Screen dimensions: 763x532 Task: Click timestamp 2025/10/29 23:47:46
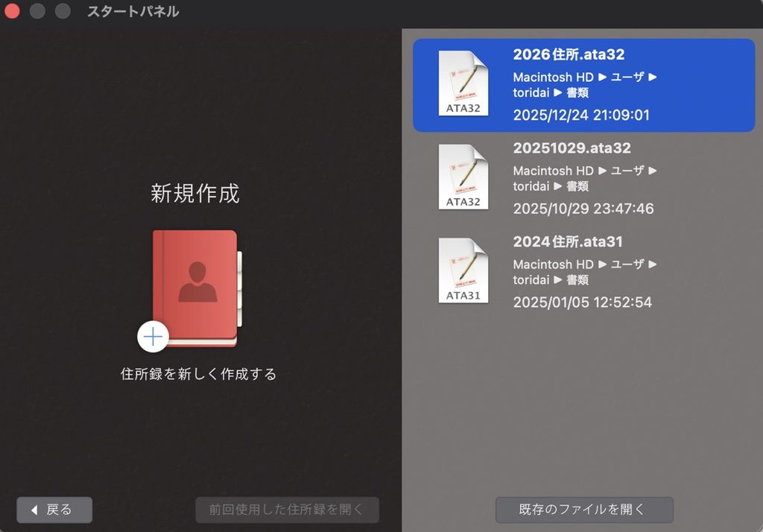[x=583, y=209]
